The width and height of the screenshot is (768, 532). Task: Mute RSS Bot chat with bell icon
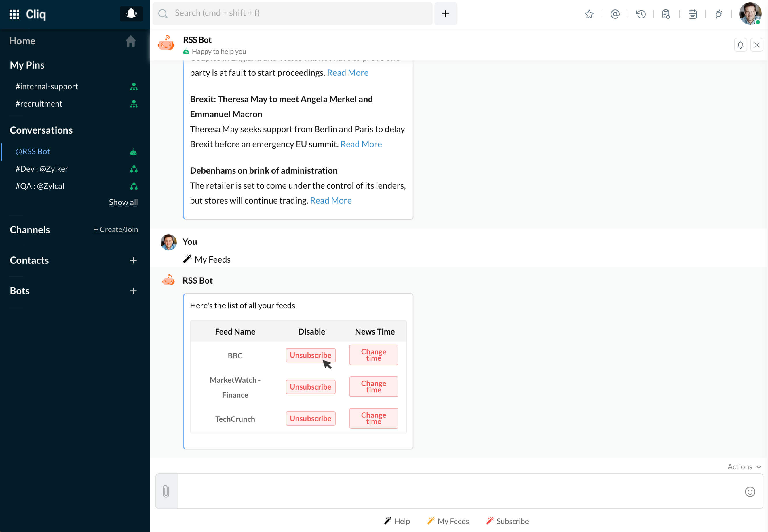pyautogui.click(x=740, y=45)
